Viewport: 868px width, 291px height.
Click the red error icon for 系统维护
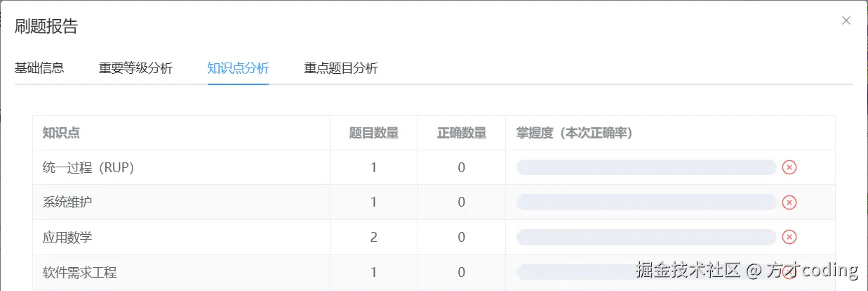click(x=789, y=202)
